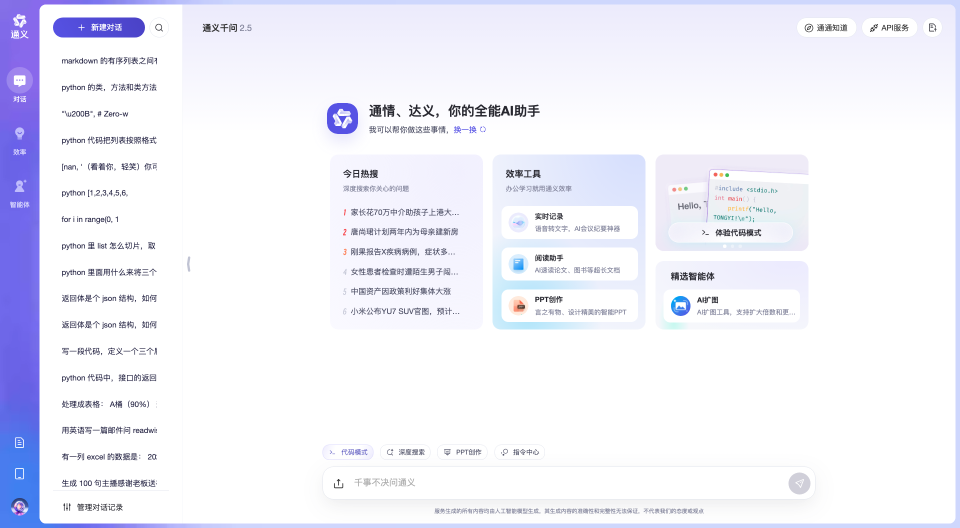Open conversation '写一段代码，定义一个三个'

click(x=109, y=351)
